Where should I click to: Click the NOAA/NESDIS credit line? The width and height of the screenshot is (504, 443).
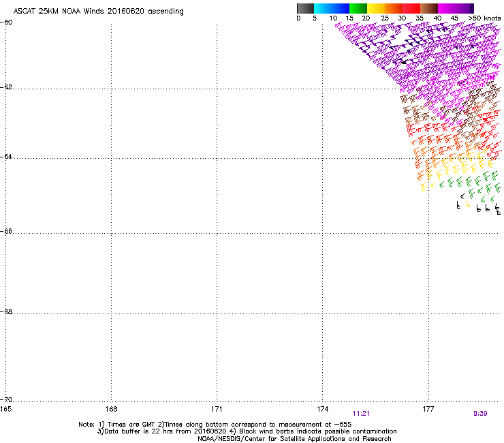[x=294, y=439]
